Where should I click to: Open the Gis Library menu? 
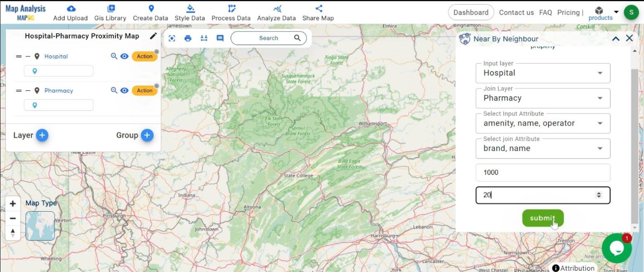pyautogui.click(x=110, y=13)
